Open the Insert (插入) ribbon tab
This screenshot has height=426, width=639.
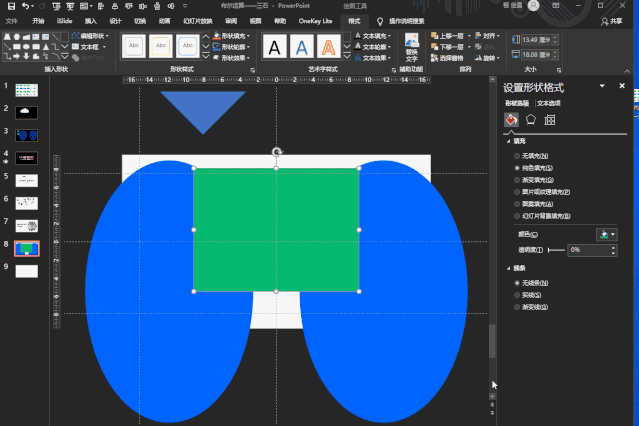[91, 20]
